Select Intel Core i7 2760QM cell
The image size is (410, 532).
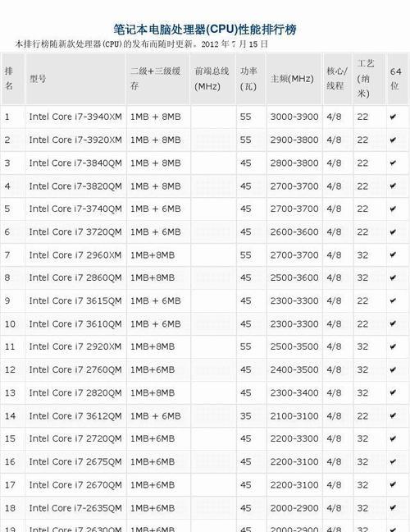point(75,369)
